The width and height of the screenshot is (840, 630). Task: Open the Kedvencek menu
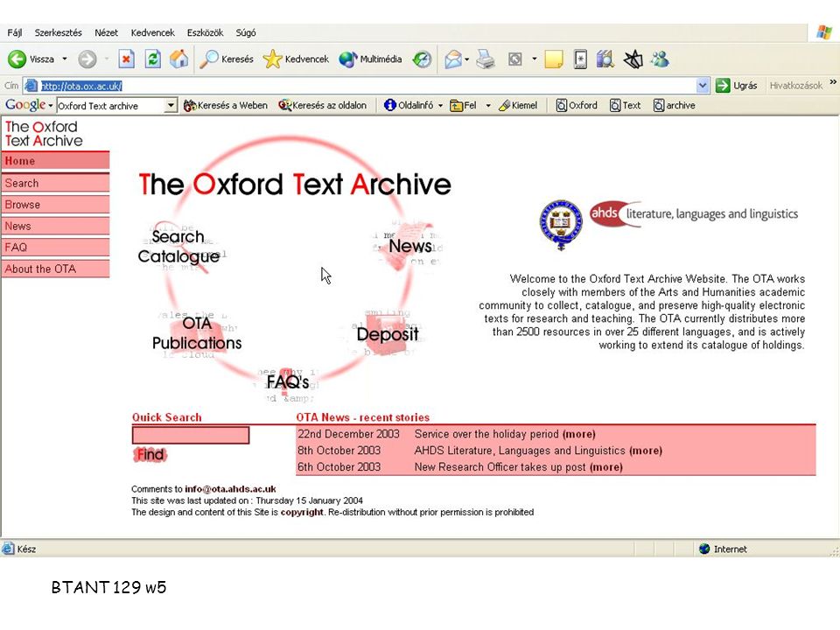[152, 32]
